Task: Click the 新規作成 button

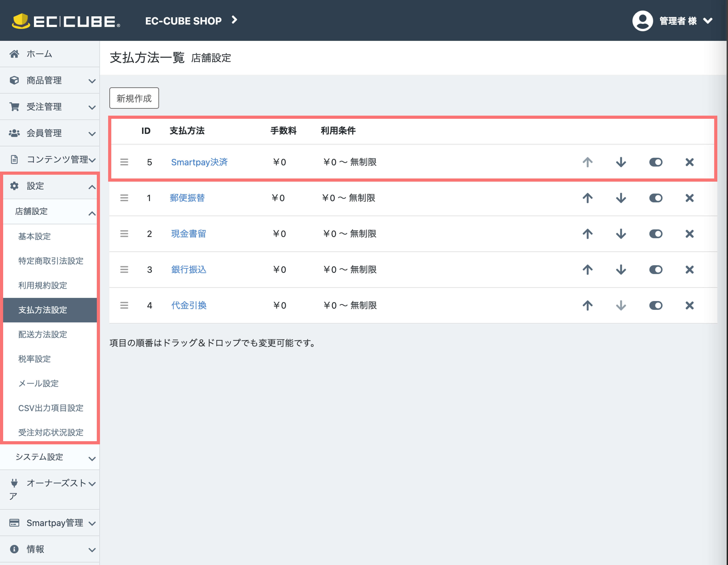Action: tap(134, 98)
